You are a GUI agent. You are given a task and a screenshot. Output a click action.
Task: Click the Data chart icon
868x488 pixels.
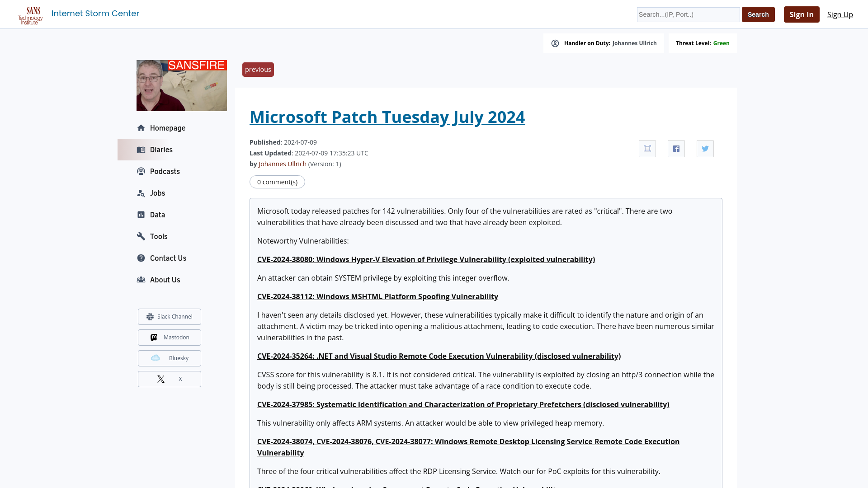point(141,215)
